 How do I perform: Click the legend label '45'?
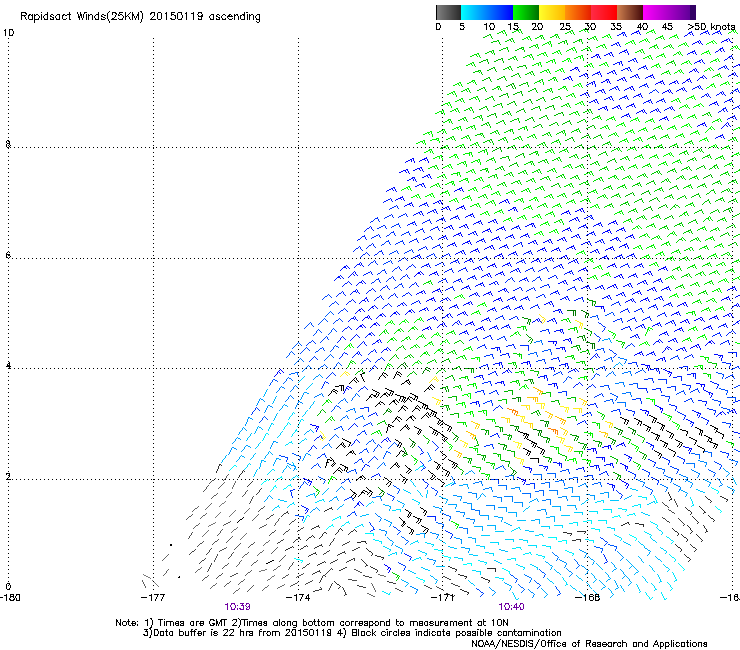pyautogui.click(x=667, y=26)
